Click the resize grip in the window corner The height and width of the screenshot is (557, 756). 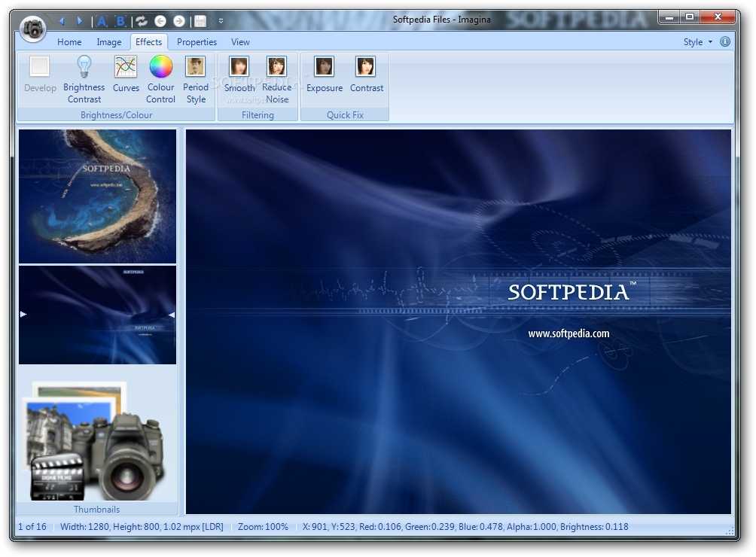(730, 531)
